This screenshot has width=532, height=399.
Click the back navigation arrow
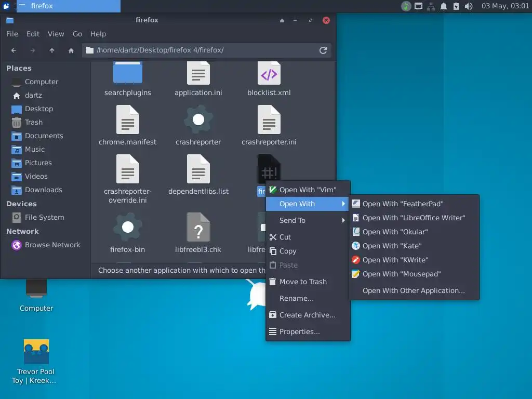pos(14,50)
